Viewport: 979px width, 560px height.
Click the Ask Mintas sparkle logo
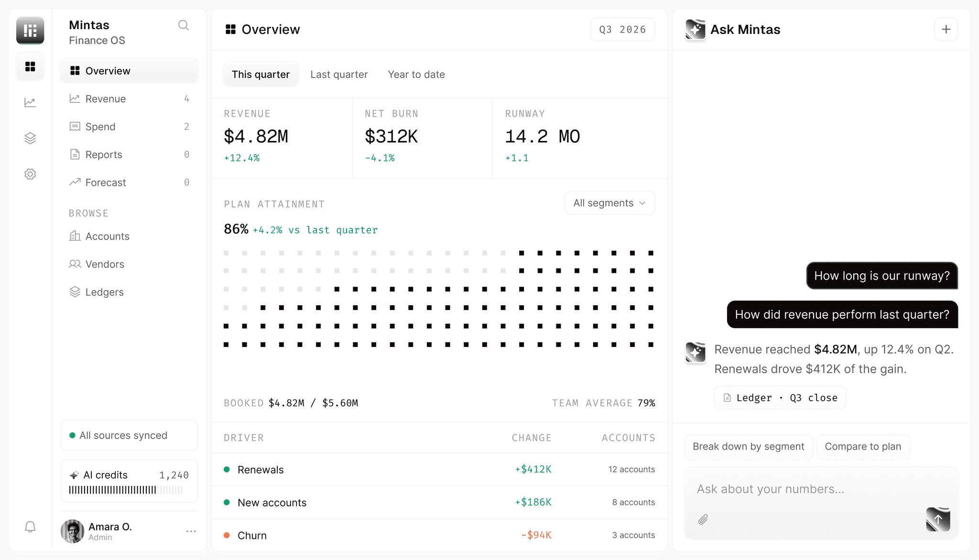tap(696, 30)
